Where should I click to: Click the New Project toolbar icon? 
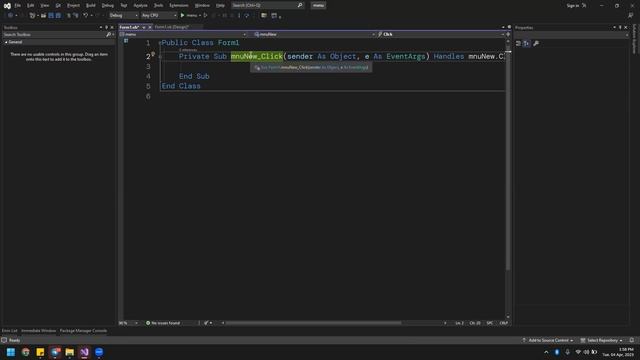pyautogui.click(x=32, y=16)
